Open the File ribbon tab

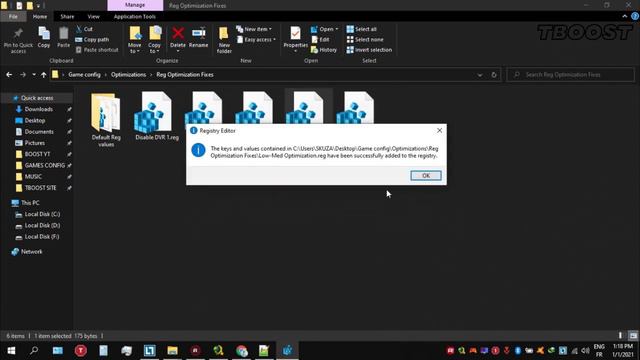click(x=13, y=16)
